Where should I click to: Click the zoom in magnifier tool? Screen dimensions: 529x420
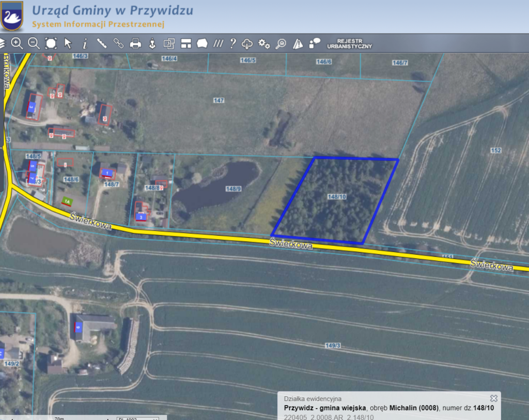point(17,43)
